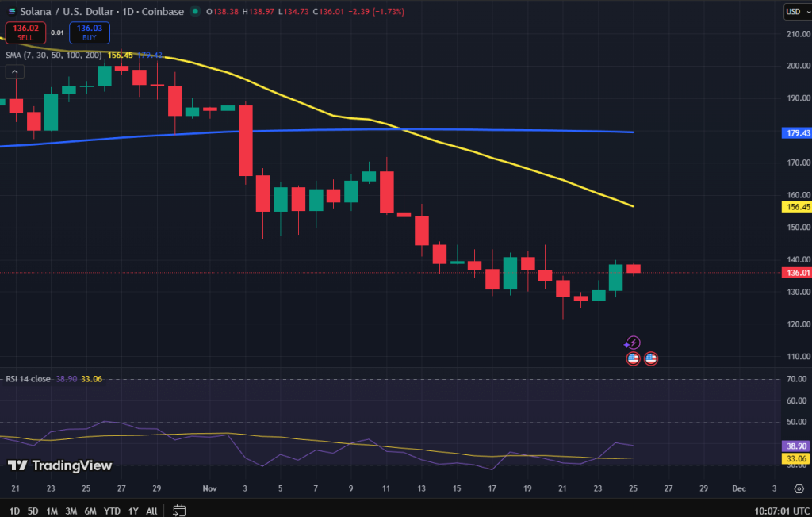The image size is (812, 517).
Task: Collapse the indicator legend with the chevron
Action: (x=14, y=71)
